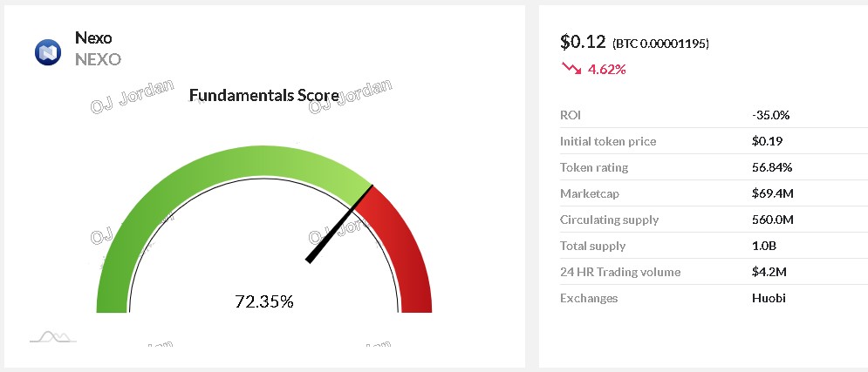868x372 pixels.
Task: Select the 24 HR Trading volume label
Action: (620, 272)
